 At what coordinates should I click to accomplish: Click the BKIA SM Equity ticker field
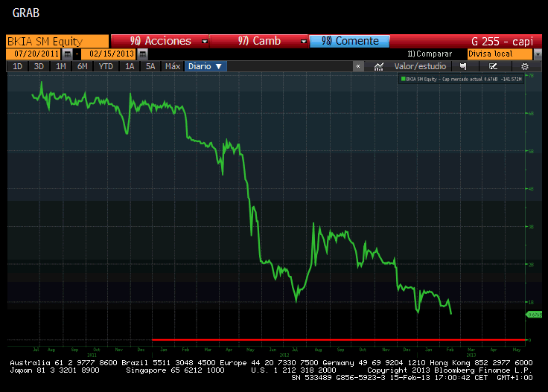(x=57, y=42)
